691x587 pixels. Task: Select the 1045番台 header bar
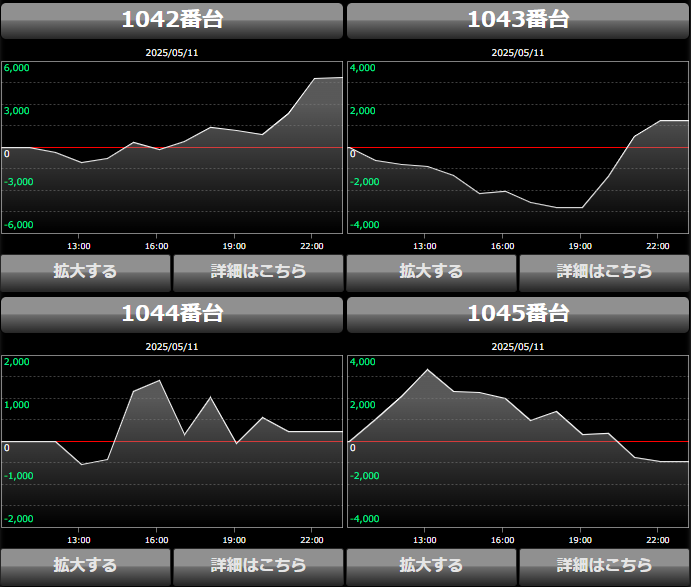(518, 315)
